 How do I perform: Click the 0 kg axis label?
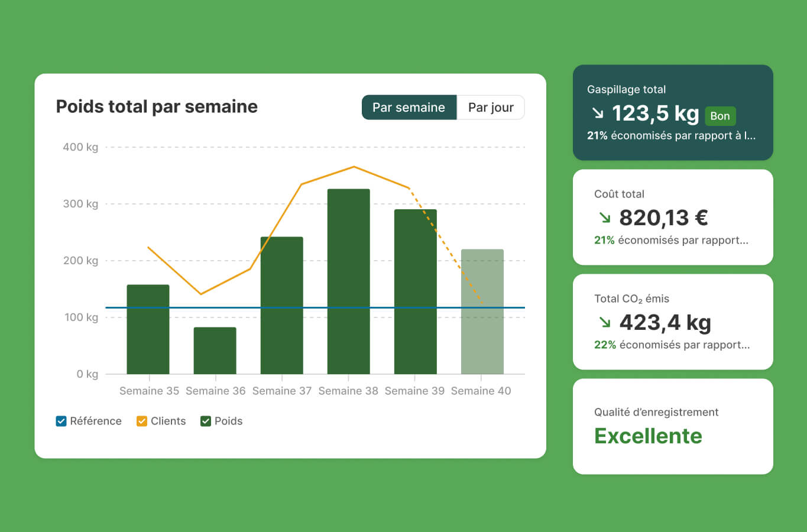(87, 374)
